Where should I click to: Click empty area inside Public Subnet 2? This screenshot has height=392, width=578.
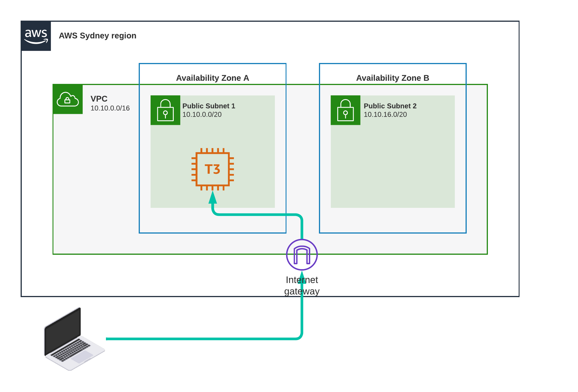(x=393, y=167)
